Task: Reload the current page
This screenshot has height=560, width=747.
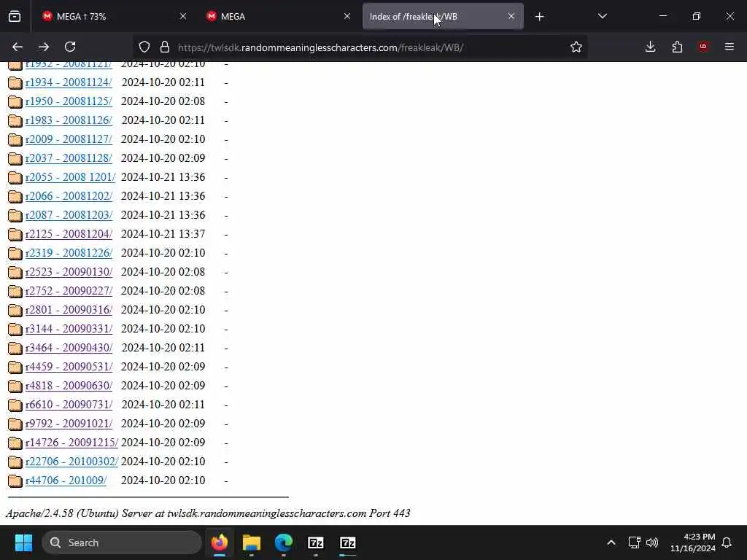Action: tap(70, 47)
